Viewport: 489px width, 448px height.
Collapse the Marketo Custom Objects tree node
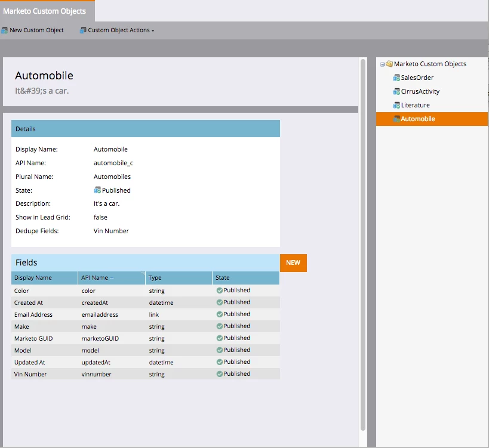point(382,64)
